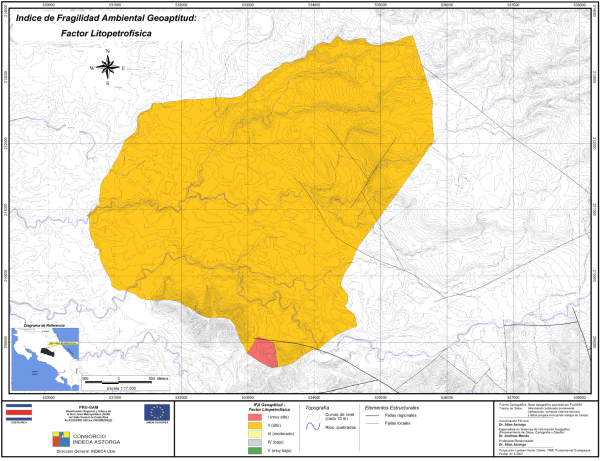Click the red zone on the map
The width and height of the screenshot is (602, 461).
coord(262,349)
